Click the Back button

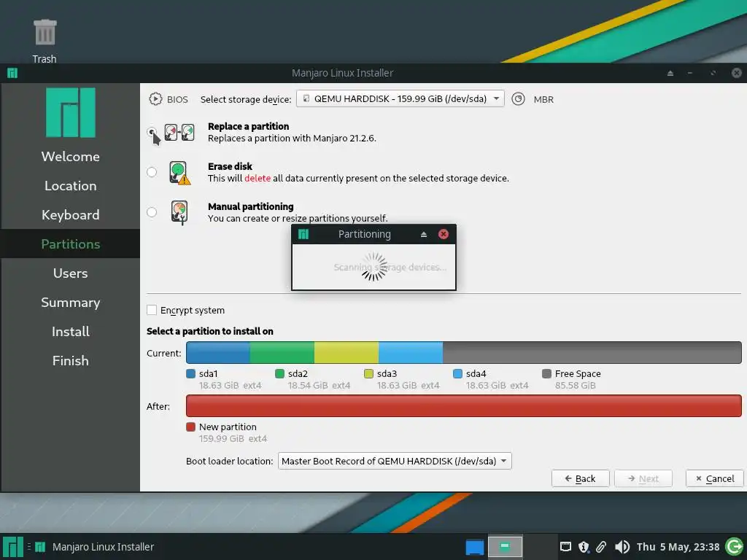(580, 478)
